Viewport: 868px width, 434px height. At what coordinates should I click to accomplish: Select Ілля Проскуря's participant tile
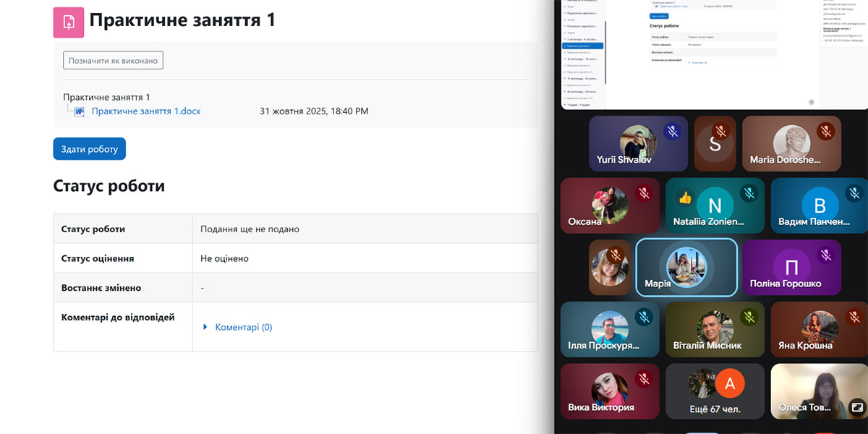pyautogui.click(x=610, y=330)
